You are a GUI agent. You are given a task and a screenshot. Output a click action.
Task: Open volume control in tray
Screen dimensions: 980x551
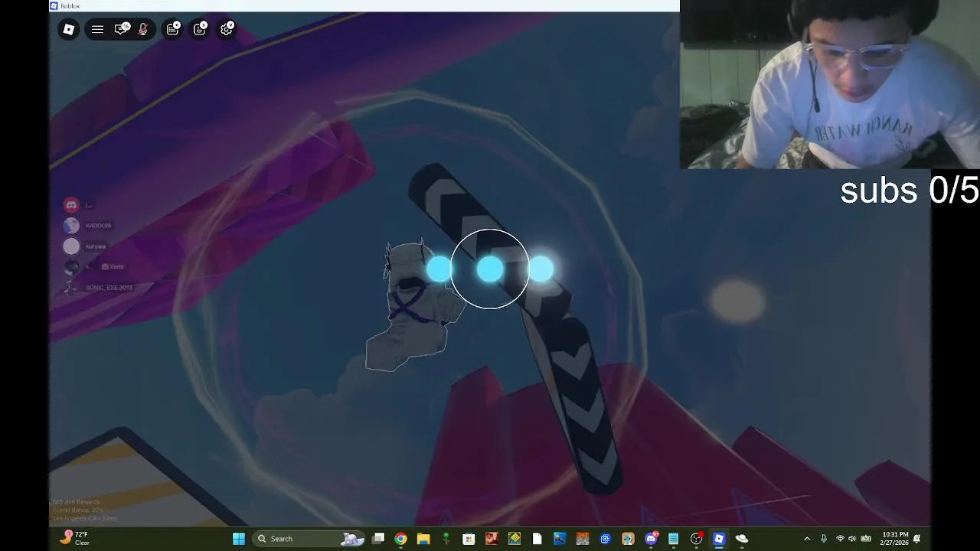tap(852, 539)
